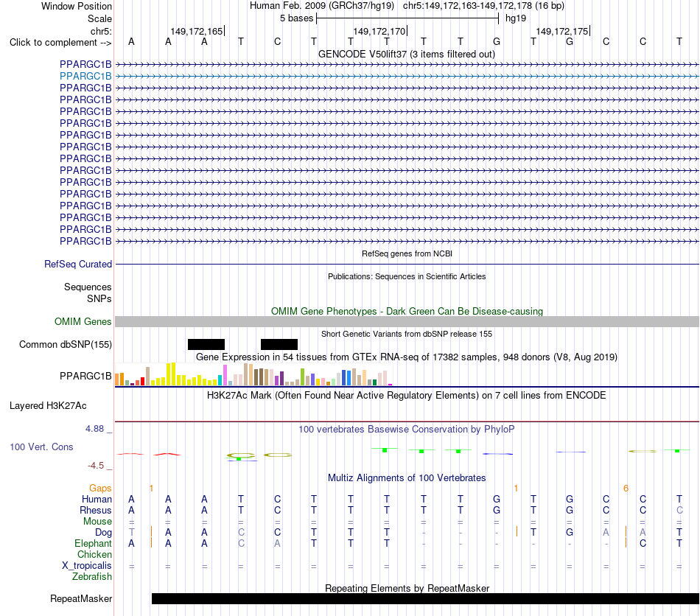Image resolution: width=700 pixels, height=616 pixels.
Task: Open the H3K27Ac Mark ENCODE track title
Action: click(x=407, y=396)
